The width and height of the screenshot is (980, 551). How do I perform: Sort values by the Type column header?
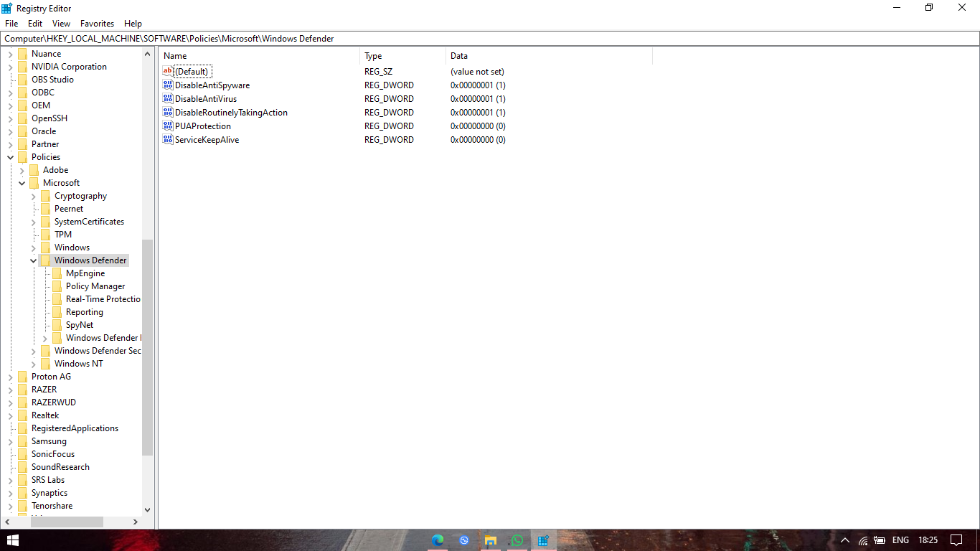403,56
